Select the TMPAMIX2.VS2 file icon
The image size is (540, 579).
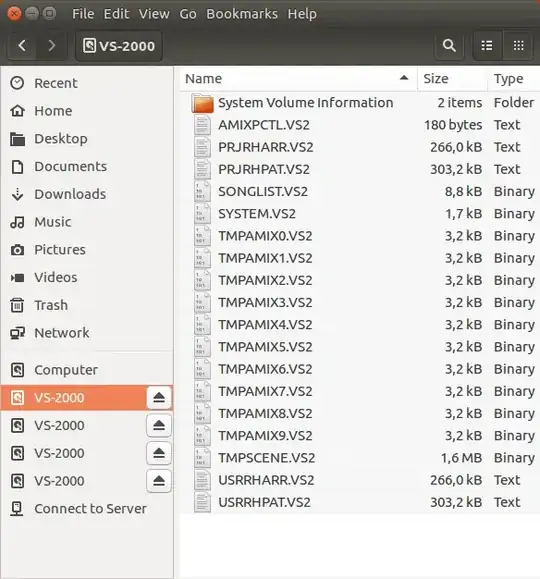(x=202, y=280)
